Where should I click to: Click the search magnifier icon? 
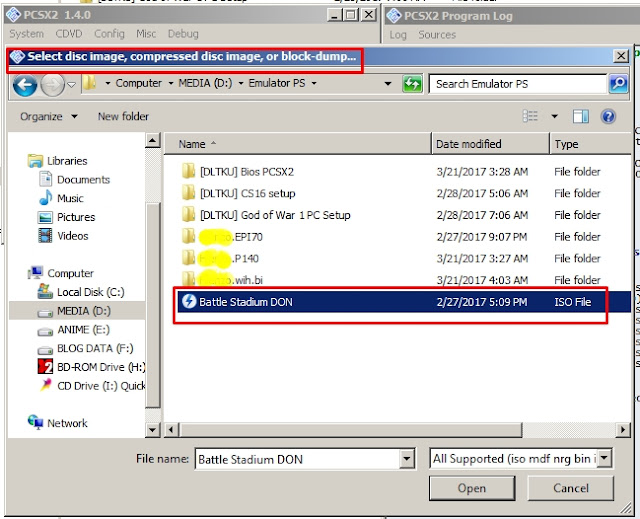click(618, 84)
